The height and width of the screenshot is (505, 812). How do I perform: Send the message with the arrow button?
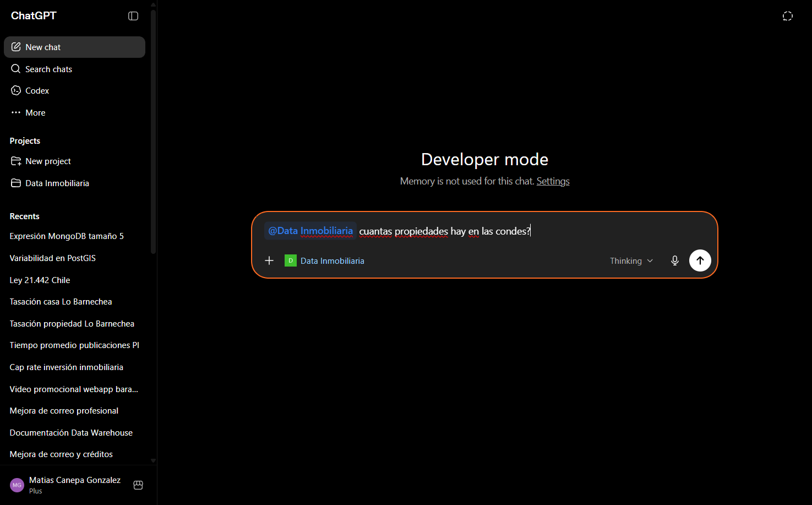click(700, 260)
